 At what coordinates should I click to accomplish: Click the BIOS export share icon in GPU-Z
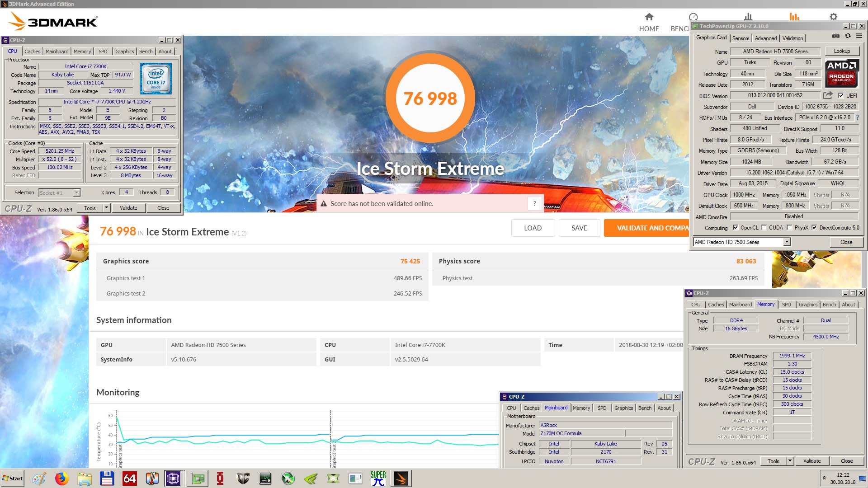[x=828, y=95]
